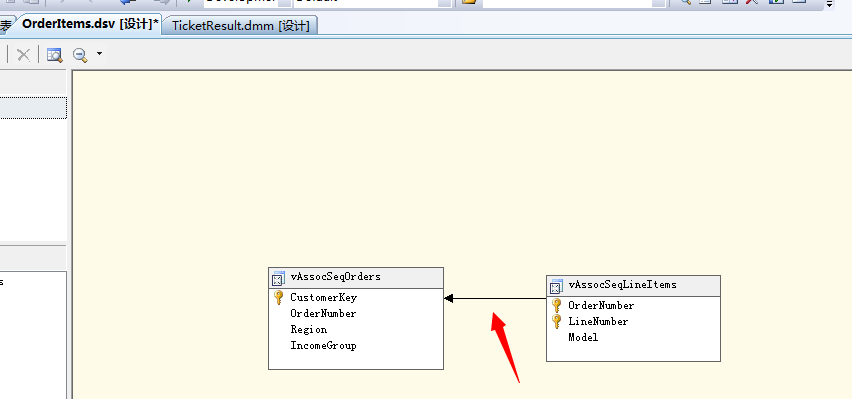Click the vAssocSeqLineItems table icon
This screenshot has width=852, height=399.
tap(556, 286)
